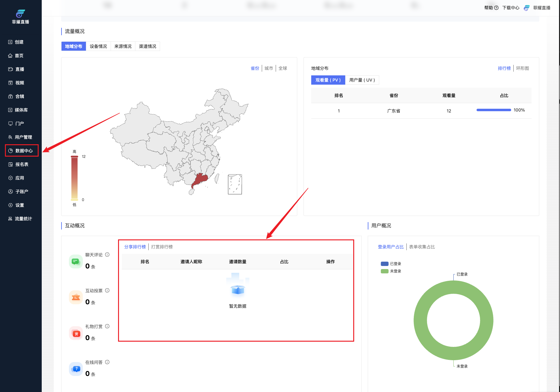
Task: Open the 设备情况 tab
Action: [98, 46]
